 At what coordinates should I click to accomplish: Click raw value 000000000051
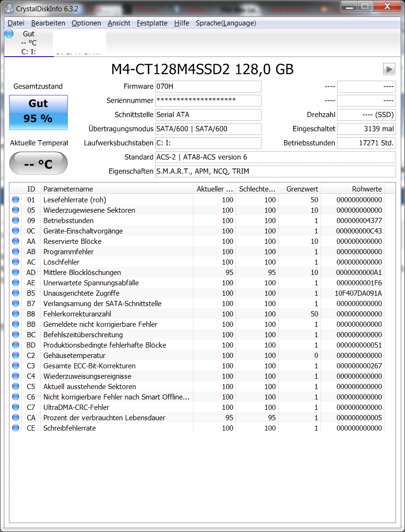coord(359,345)
